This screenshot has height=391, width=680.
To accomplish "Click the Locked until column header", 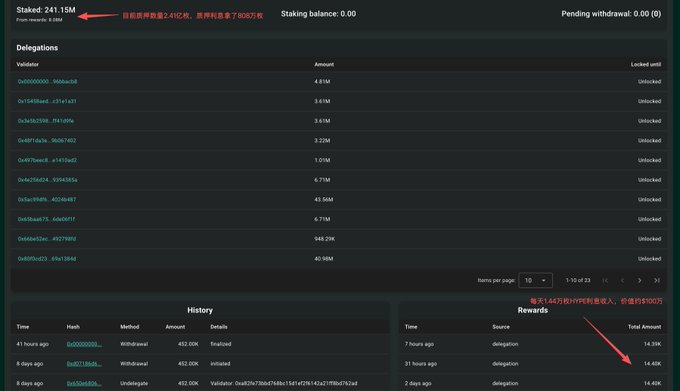I will (646, 64).
